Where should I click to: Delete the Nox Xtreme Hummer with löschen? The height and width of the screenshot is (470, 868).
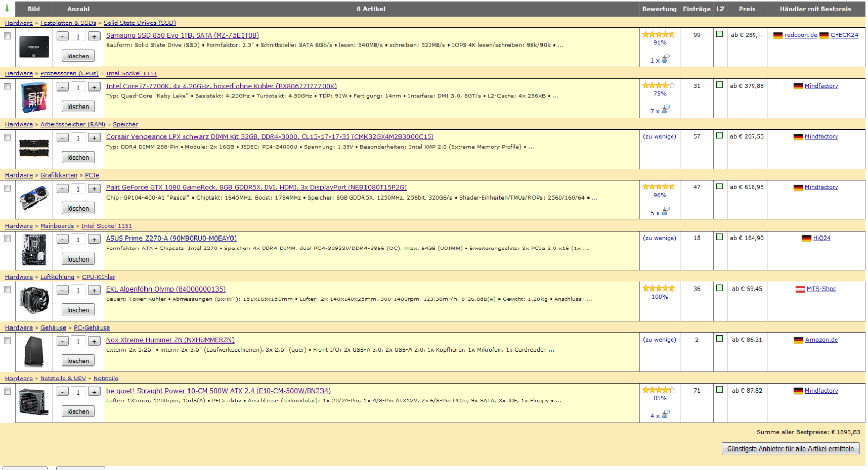[78, 361]
